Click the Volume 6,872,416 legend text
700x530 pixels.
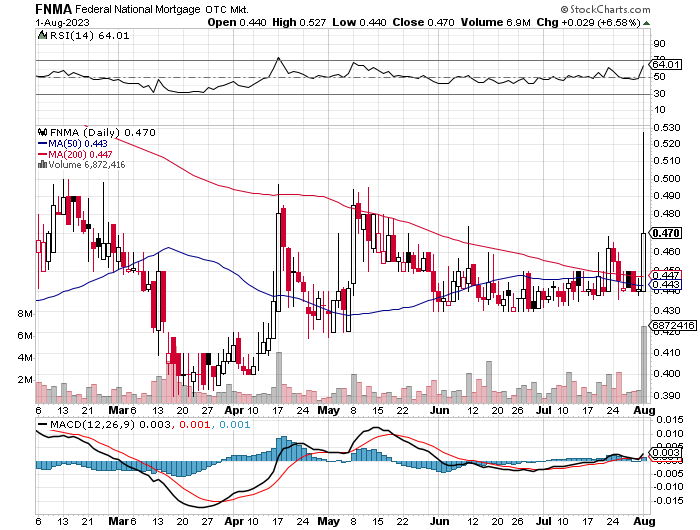coord(87,165)
